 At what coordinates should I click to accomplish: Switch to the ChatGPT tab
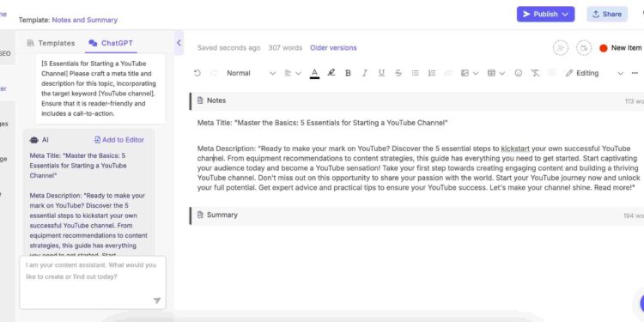(x=111, y=43)
